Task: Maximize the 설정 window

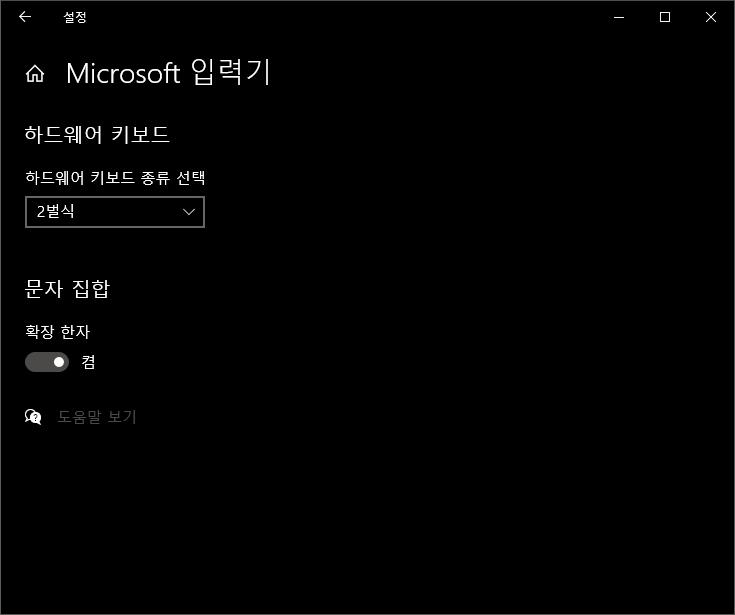Action: (x=665, y=17)
